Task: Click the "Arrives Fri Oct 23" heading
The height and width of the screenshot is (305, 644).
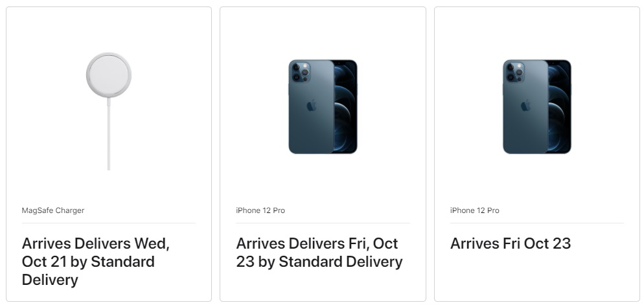Action: pos(511,244)
